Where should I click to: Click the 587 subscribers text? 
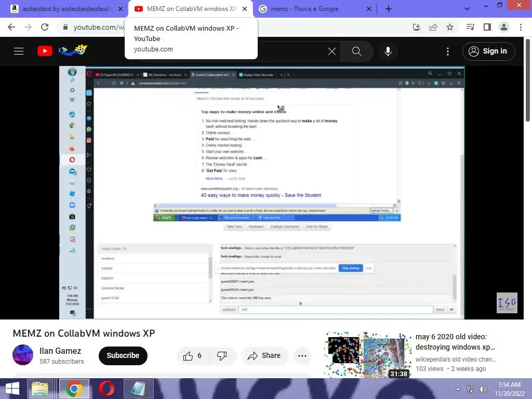[61, 362]
